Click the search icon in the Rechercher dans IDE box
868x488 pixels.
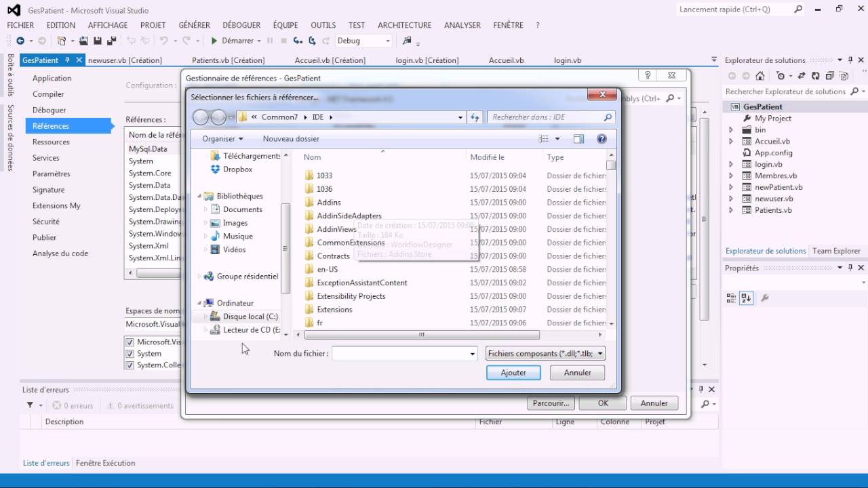[608, 117]
